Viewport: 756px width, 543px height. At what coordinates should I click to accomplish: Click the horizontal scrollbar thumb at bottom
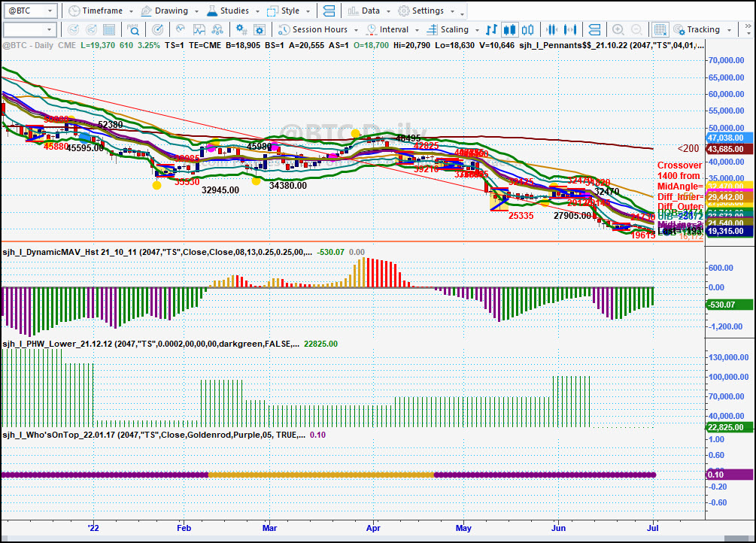pyautogui.click(x=736, y=538)
